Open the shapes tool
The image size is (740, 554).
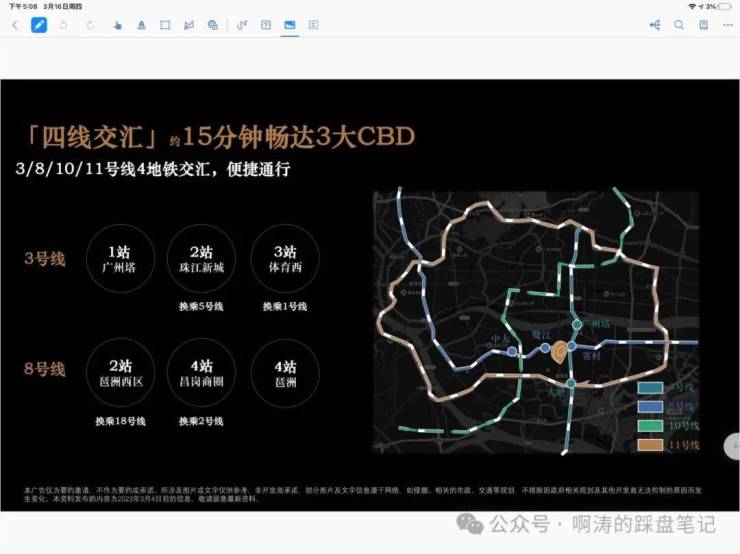coord(213,24)
